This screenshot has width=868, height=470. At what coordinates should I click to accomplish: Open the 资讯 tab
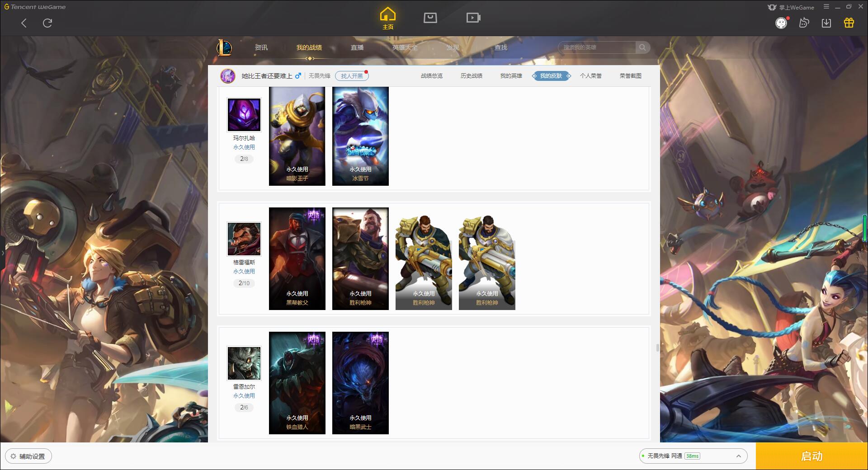(261, 47)
